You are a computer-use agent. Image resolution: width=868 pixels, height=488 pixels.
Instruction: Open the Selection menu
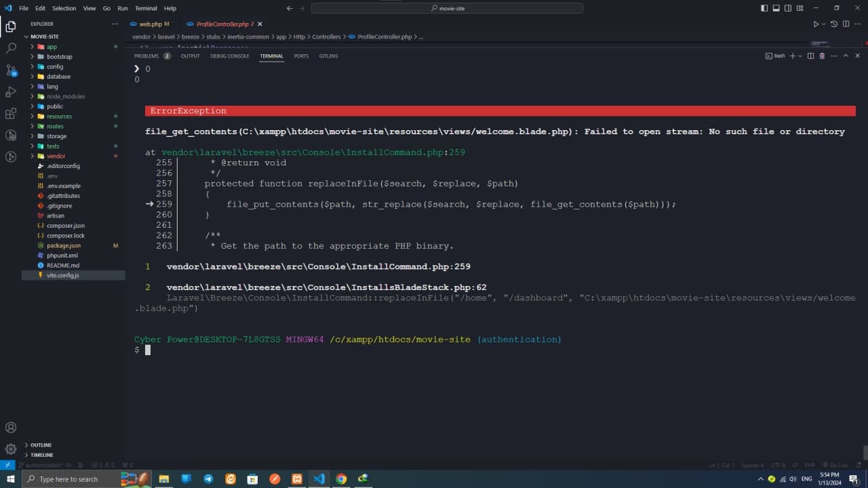click(64, 8)
